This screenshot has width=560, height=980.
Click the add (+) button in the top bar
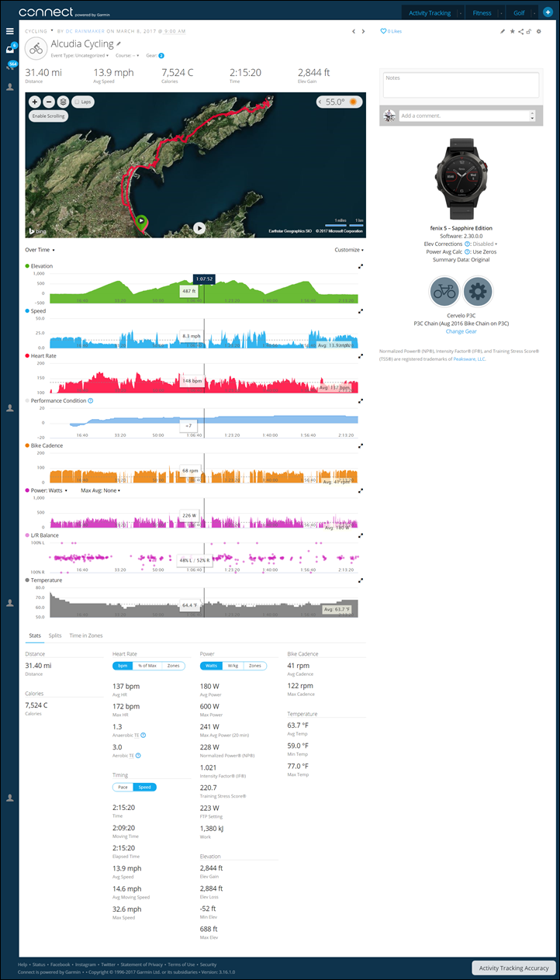point(547,13)
